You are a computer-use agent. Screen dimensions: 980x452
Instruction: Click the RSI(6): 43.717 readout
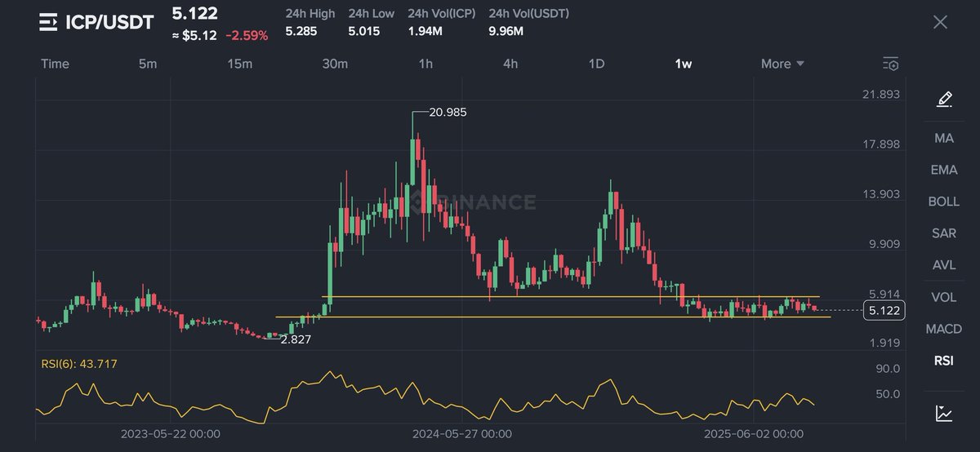tap(79, 363)
